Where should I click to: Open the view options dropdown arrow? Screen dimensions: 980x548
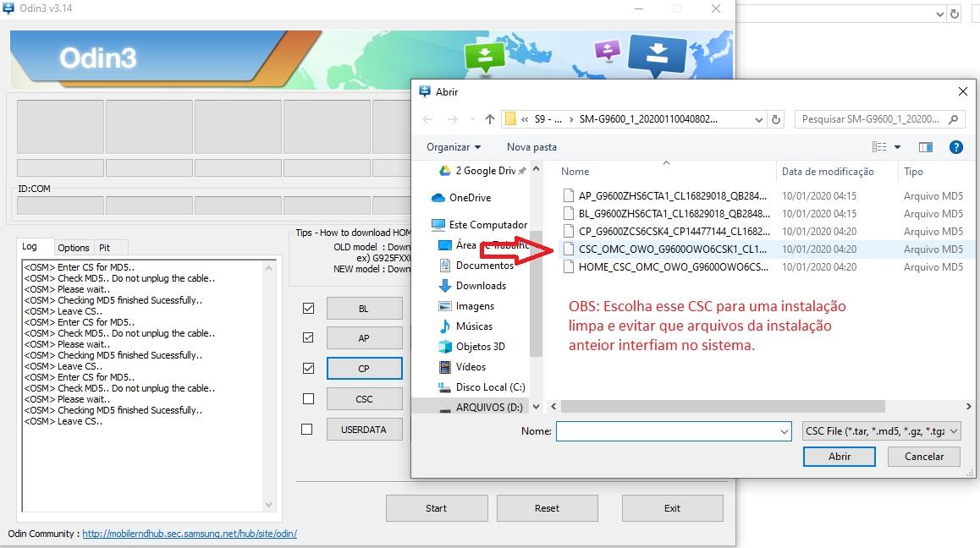[898, 147]
